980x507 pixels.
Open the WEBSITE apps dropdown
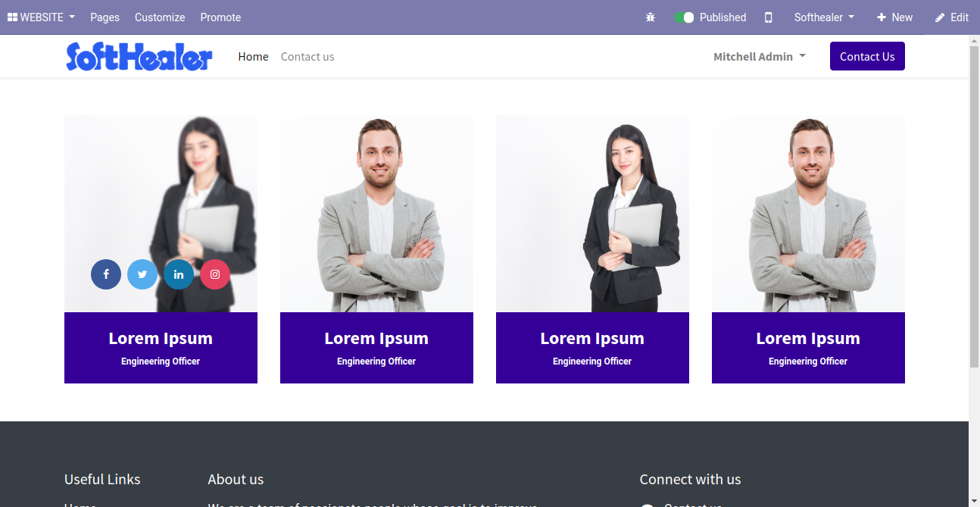click(42, 17)
